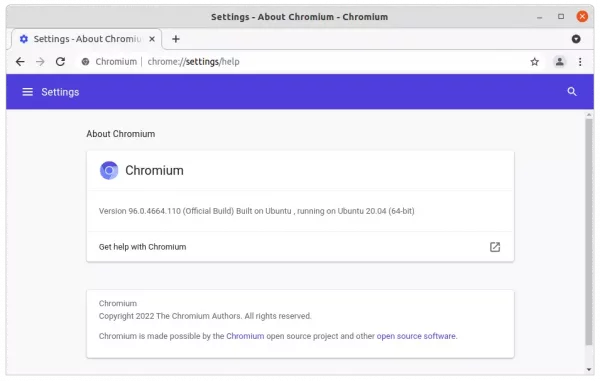Click the Copyright 2022 Chromium Authors text
The width and height of the screenshot is (600, 381).
click(x=205, y=316)
